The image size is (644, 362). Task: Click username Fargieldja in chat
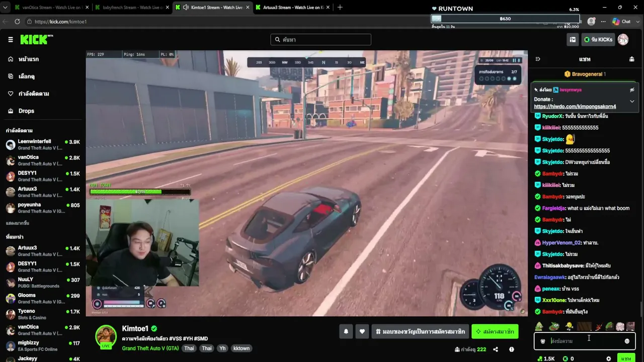click(554, 208)
